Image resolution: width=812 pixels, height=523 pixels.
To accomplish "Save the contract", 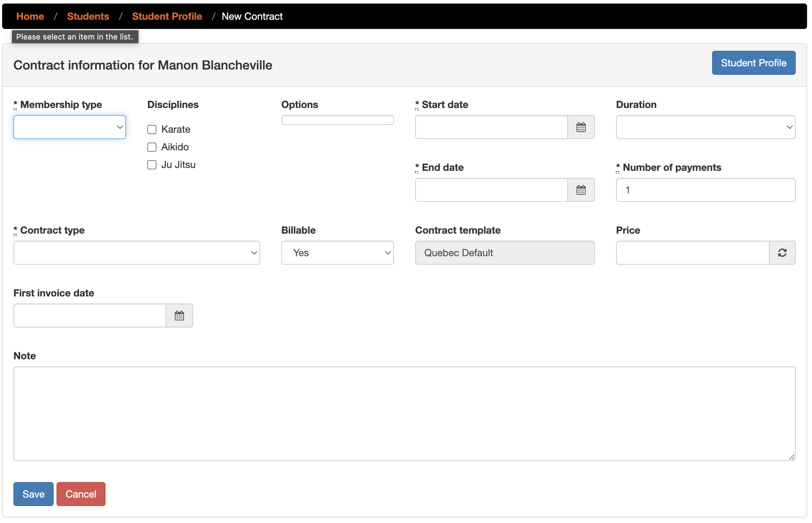I will point(34,494).
